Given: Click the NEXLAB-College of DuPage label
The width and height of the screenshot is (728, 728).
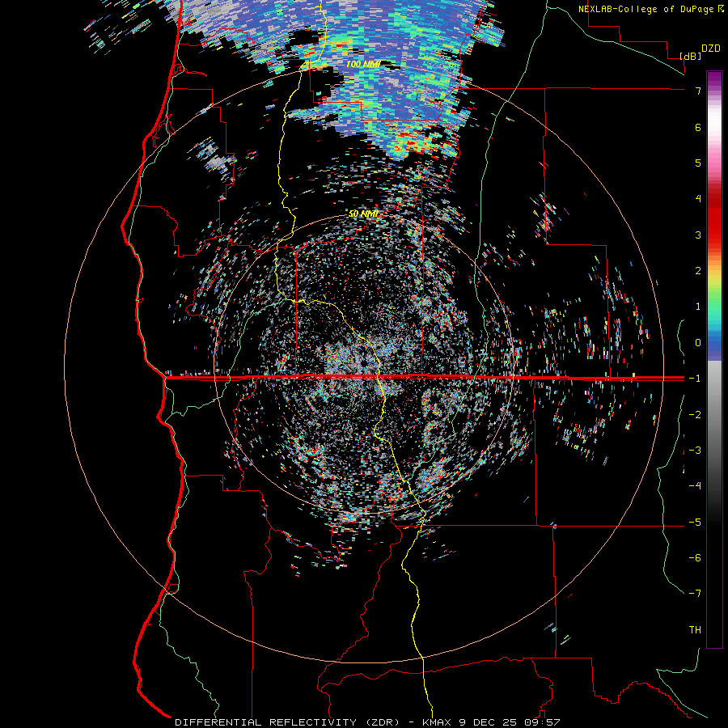Looking at the screenshot, I should 645,9.
